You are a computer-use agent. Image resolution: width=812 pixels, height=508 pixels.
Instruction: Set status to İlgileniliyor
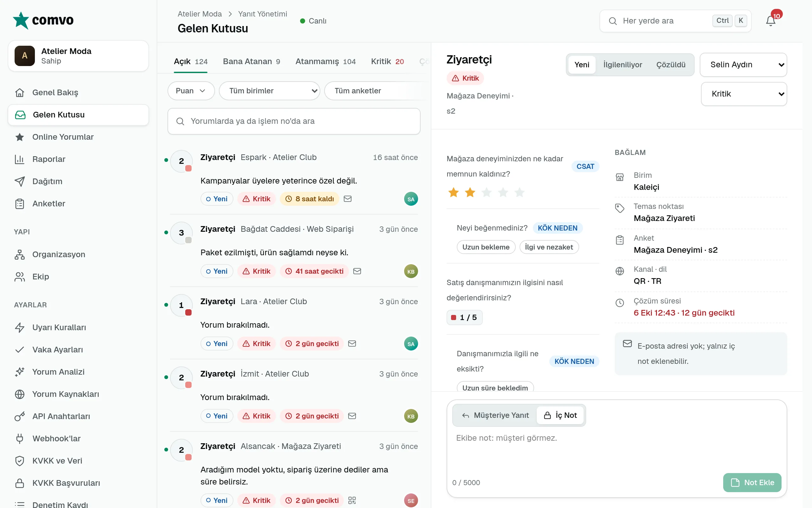click(622, 64)
